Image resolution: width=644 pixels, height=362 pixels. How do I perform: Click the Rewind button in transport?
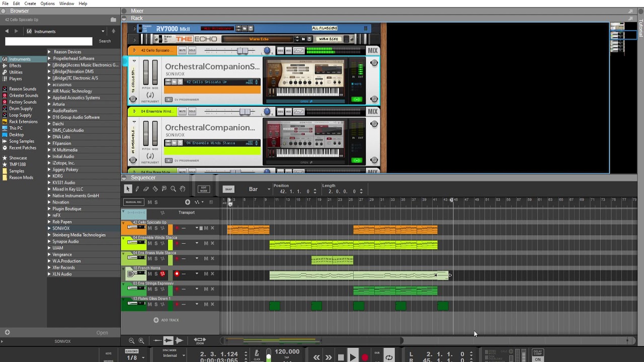316,357
